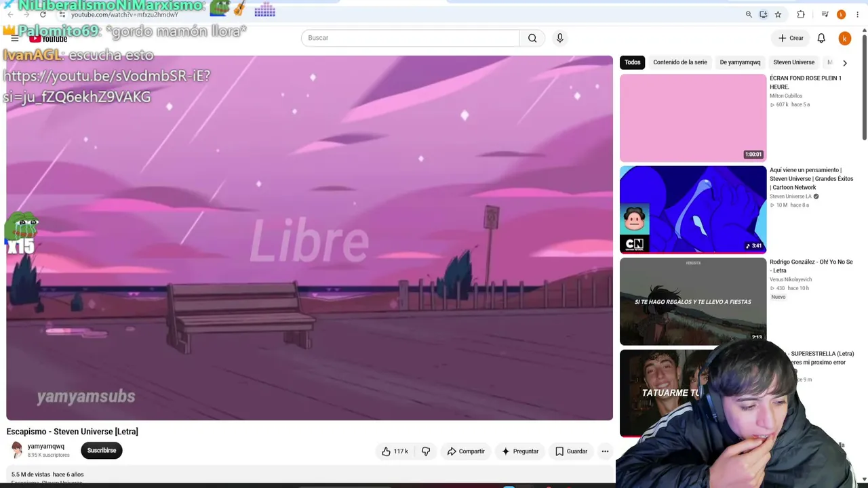Open the YouTube account avatar menu

coord(844,39)
